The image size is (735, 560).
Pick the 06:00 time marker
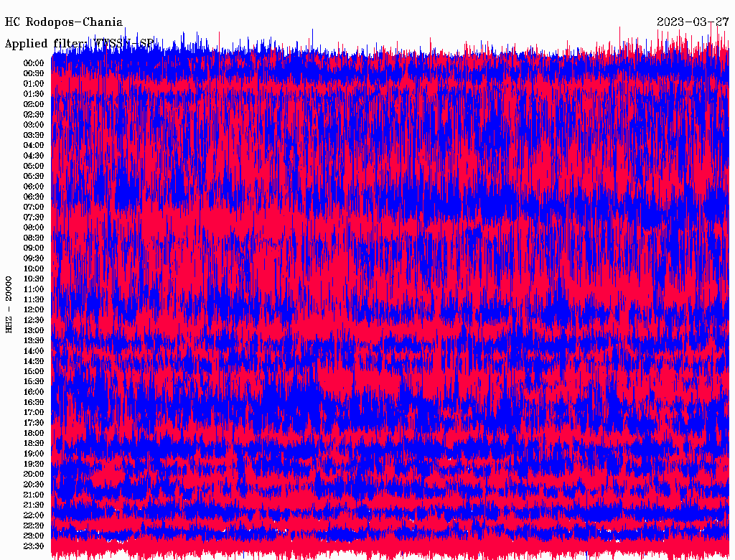(x=34, y=187)
